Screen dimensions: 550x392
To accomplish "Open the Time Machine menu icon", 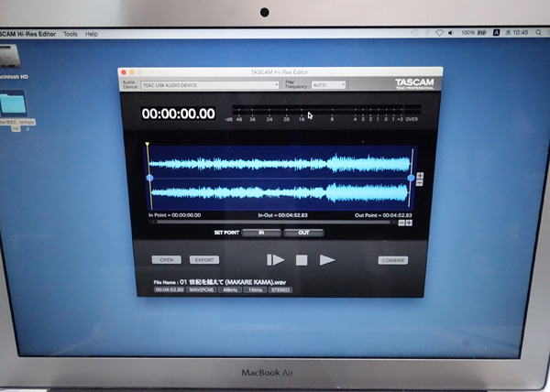I will pyautogui.click(x=415, y=33).
